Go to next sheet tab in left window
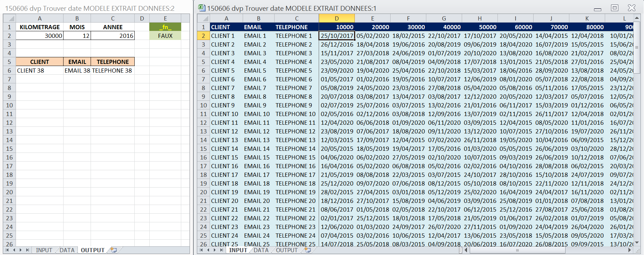Screen dimensions: 644x255 pos(21,250)
